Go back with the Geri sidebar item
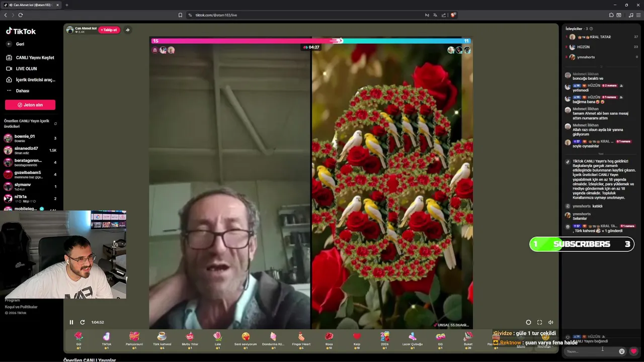The image size is (644, 362). tap(16, 44)
